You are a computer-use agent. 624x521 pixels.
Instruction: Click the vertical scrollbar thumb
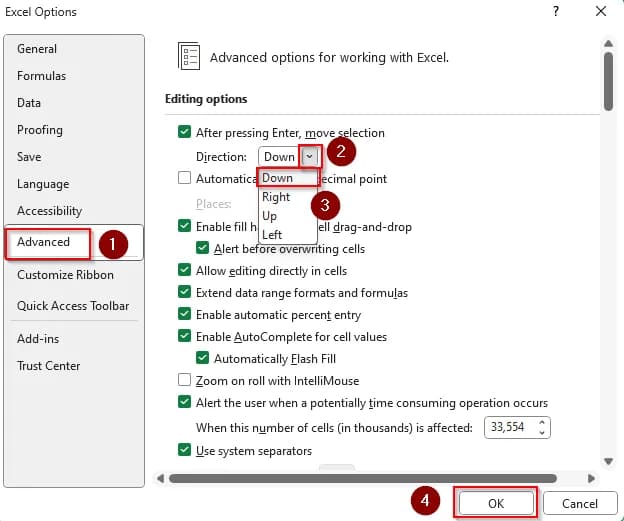coord(608,81)
